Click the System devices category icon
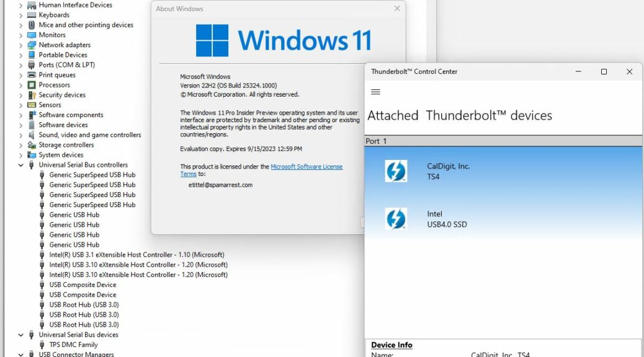The width and height of the screenshot is (644, 357). [32, 155]
